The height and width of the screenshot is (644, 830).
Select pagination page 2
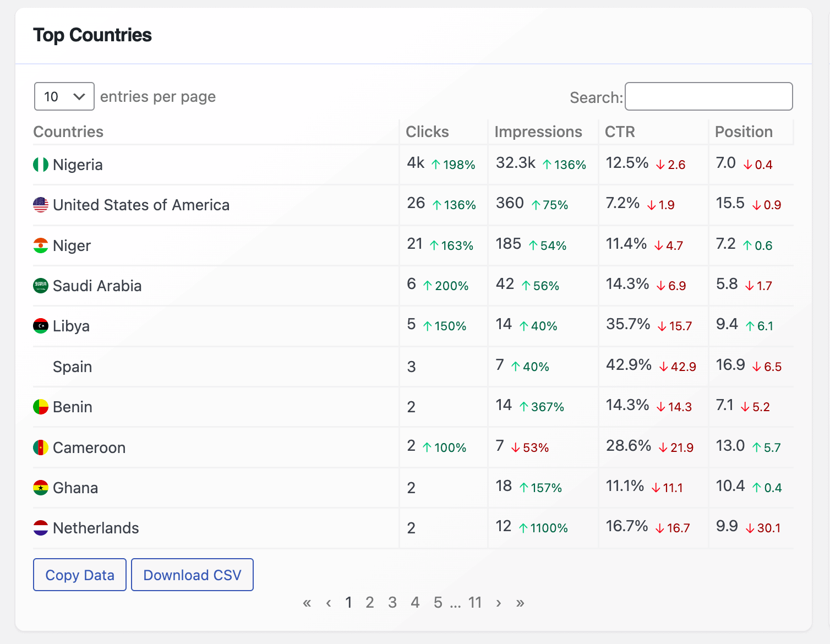pyautogui.click(x=370, y=603)
